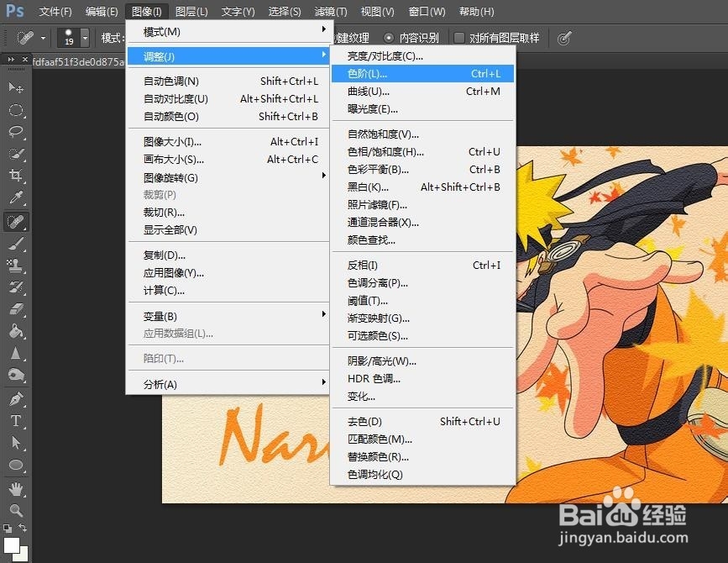Open the 滤镜(T) menu
This screenshot has width=728, height=563.
click(x=331, y=11)
